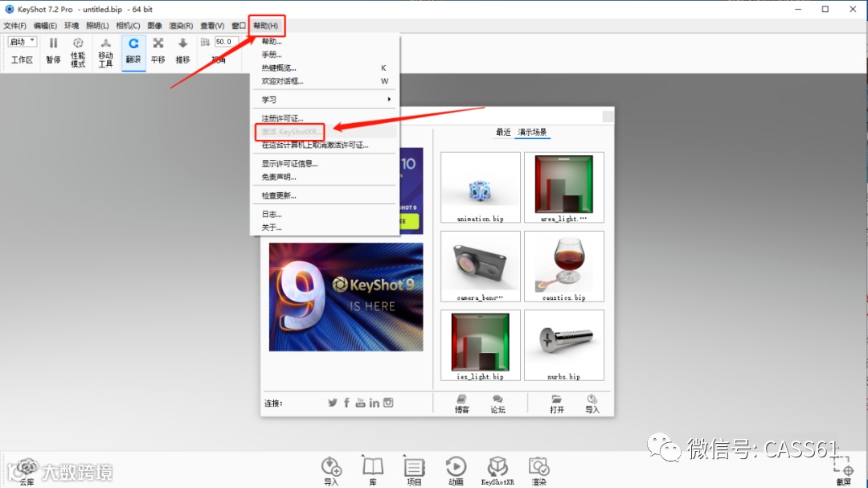Switch to the Recent tab
This screenshot has height=488, width=868.
pos(503,133)
